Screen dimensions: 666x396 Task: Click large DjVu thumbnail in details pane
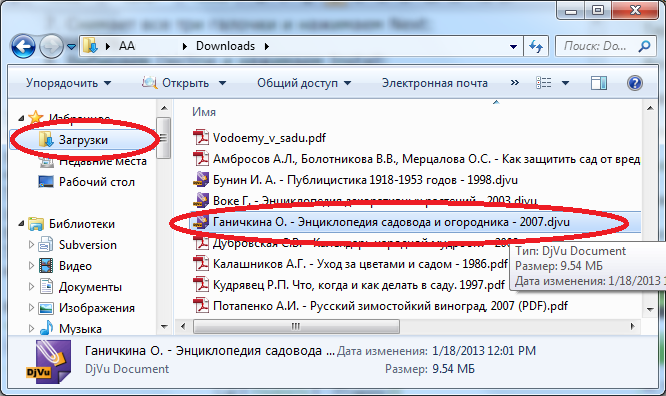click(x=48, y=361)
